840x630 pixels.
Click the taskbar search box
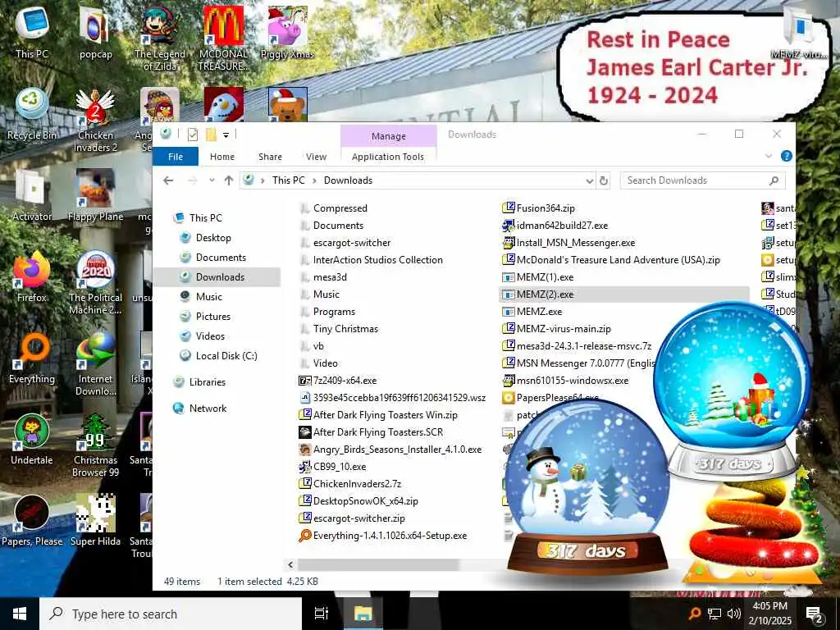tap(171, 614)
